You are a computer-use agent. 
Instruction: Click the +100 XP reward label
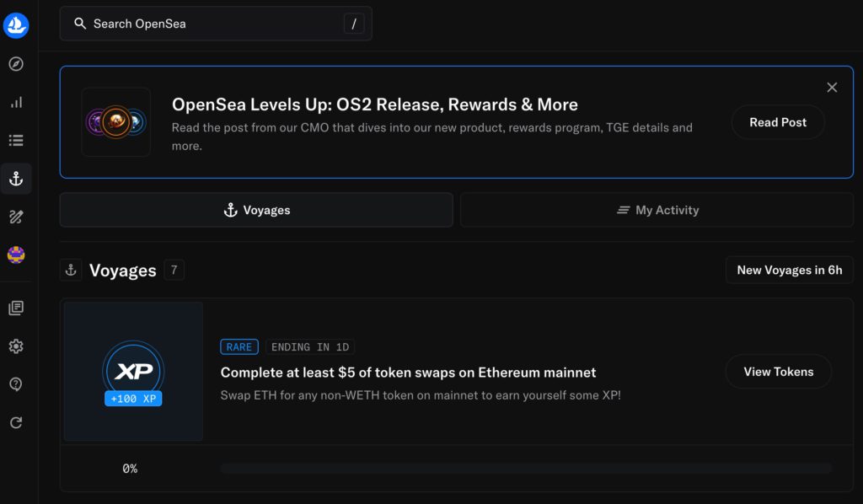(133, 399)
